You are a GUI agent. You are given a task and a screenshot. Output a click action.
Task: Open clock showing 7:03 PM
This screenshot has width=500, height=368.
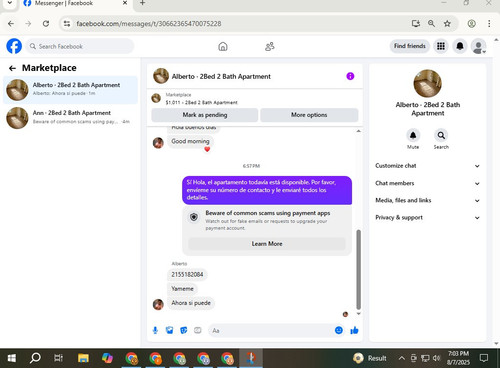[459, 358]
